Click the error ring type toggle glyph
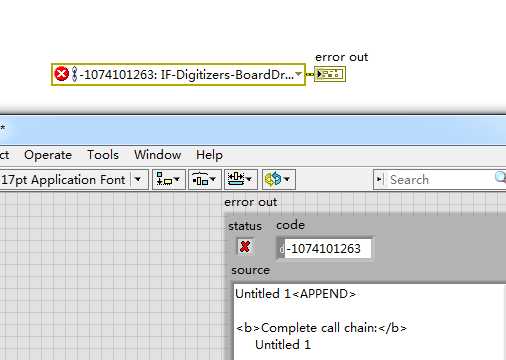This screenshot has height=360, width=506. 75,74
